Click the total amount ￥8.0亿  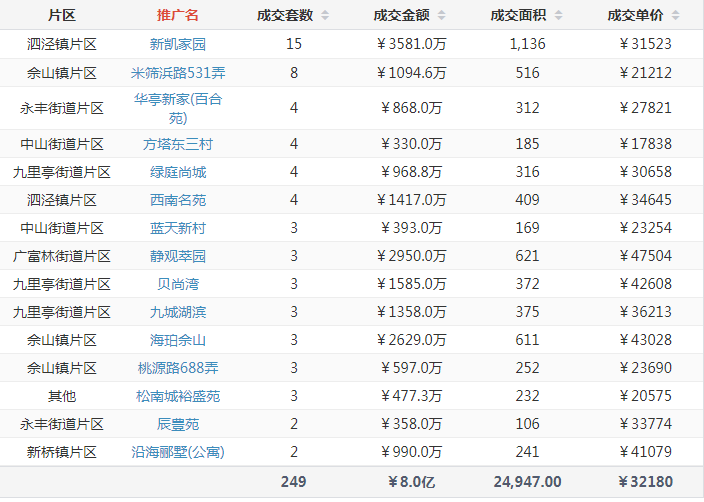click(x=411, y=482)
